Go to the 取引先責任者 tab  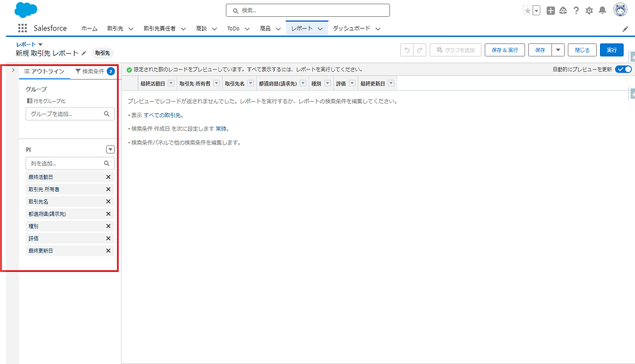[x=159, y=28]
